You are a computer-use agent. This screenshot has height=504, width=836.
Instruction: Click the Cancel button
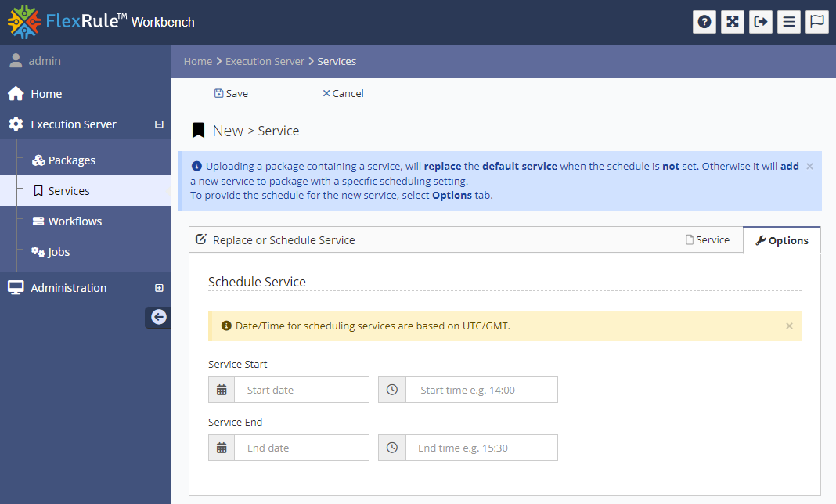point(343,93)
